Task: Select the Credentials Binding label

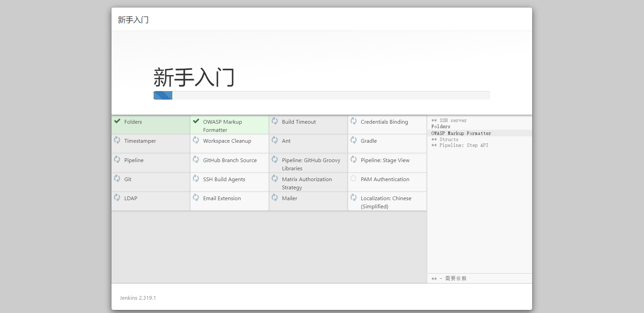Action: (384, 122)
